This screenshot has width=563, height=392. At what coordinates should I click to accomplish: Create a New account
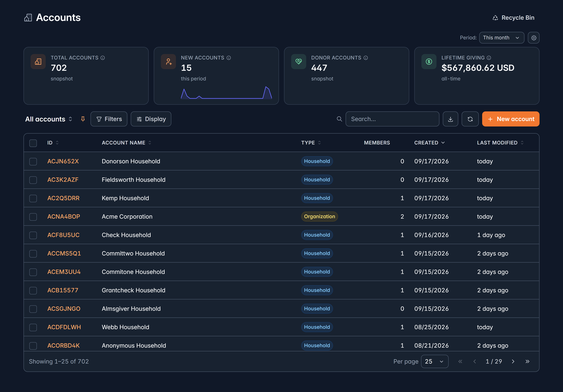tap(511, 119)
